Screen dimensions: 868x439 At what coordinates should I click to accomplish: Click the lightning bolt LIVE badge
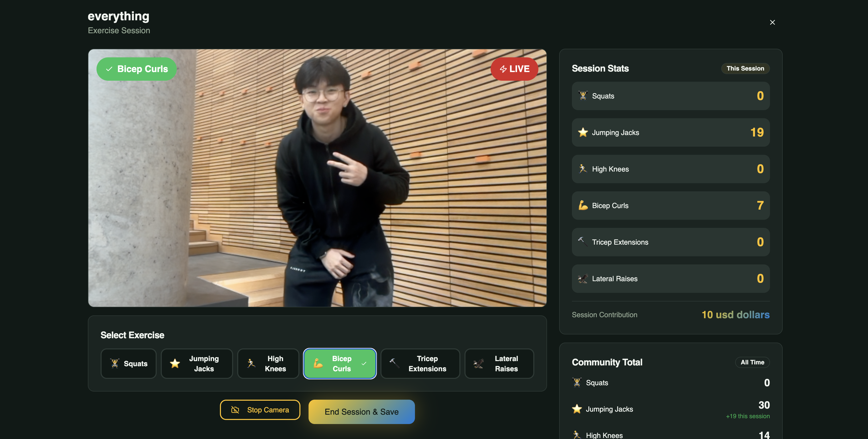coord(514,69)
